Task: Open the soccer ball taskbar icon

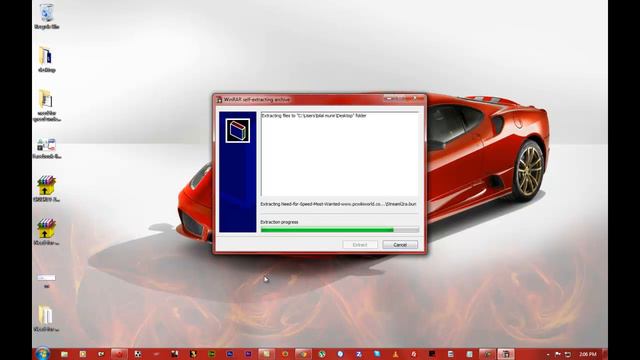Action: coord(138,354)
